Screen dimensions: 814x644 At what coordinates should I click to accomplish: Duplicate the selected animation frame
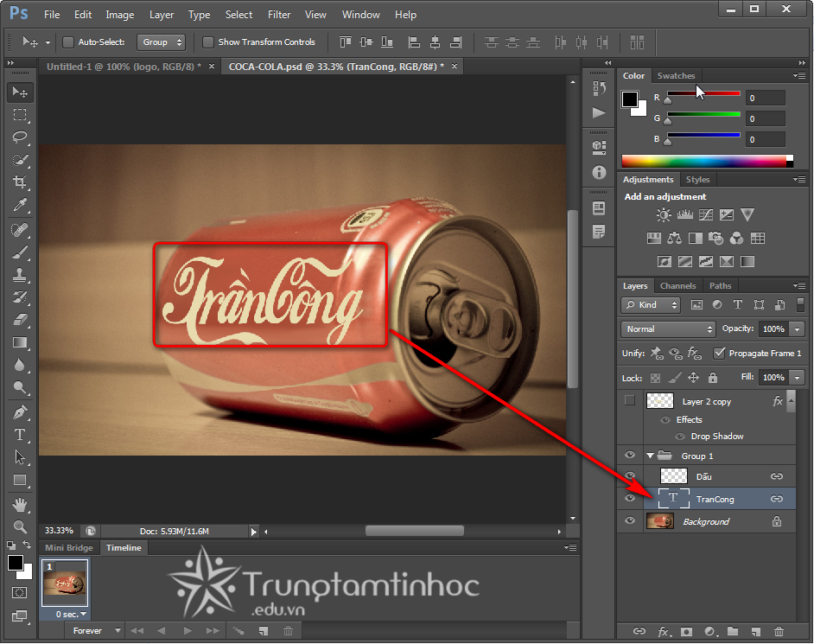pyautogui.click(x=264, y=630)
